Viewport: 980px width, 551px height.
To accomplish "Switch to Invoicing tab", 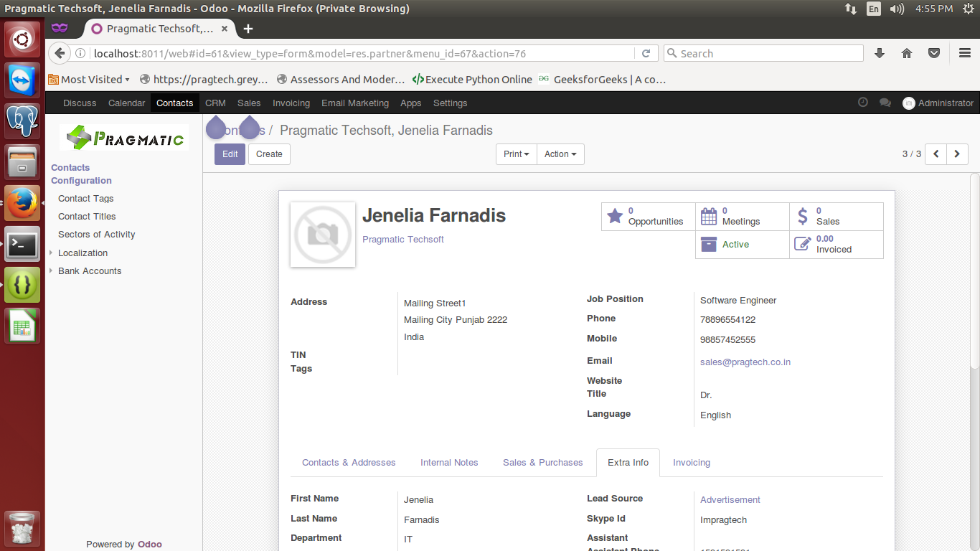I will click(692, 463).
